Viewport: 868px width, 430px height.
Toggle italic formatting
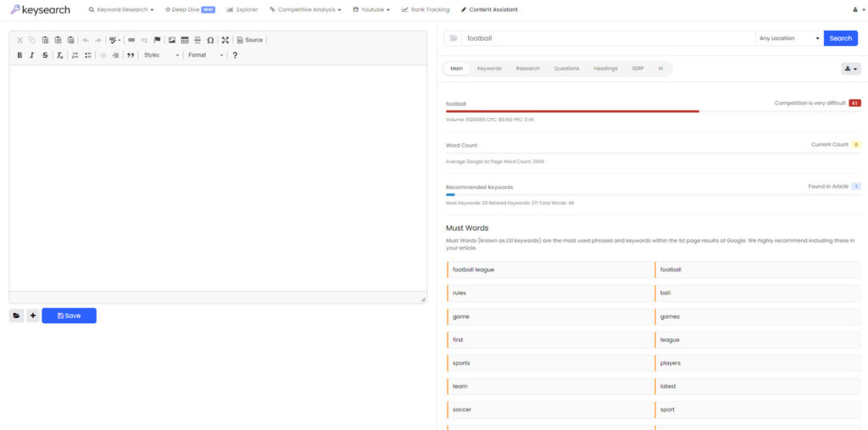32,55
